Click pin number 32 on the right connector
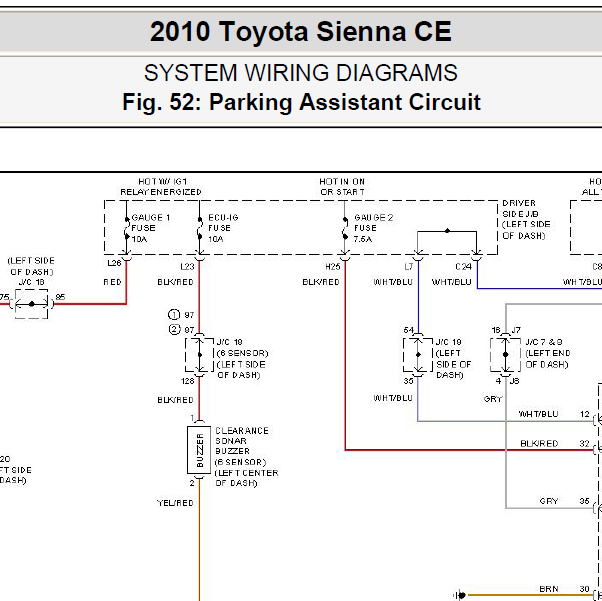Viewport: 602px width, 601px height. click(585, 444)
